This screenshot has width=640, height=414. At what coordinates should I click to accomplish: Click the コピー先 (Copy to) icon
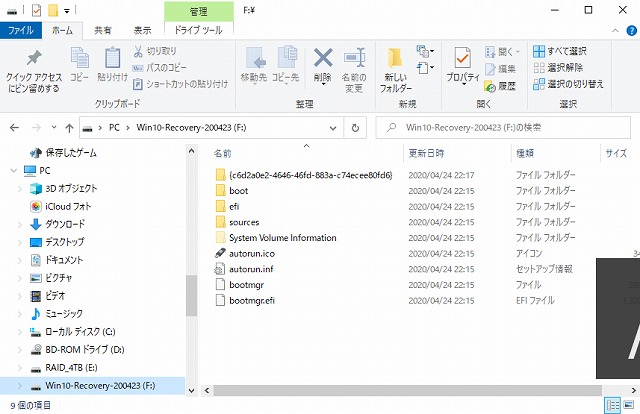[x=285, y=64]
